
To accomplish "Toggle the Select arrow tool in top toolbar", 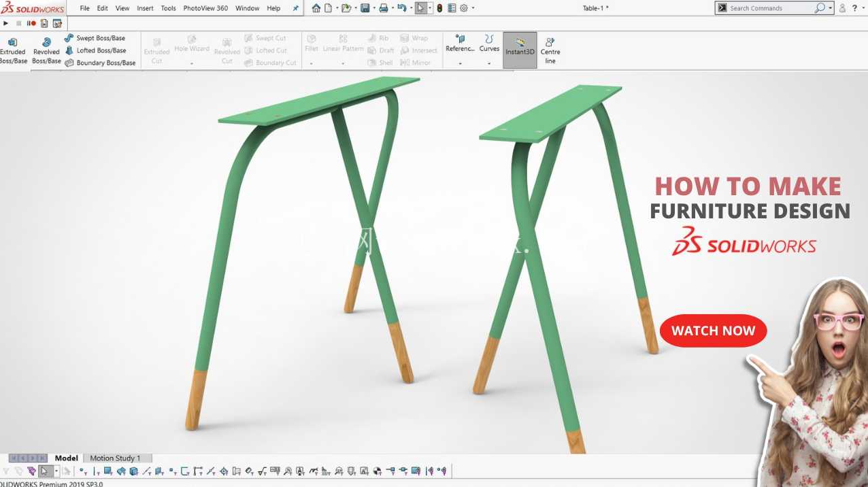I will (421, 8).
